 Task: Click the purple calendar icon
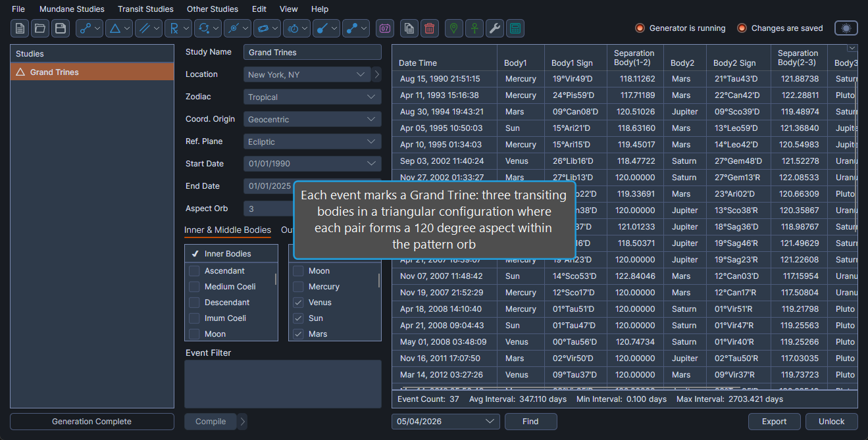tap(385, 28)
